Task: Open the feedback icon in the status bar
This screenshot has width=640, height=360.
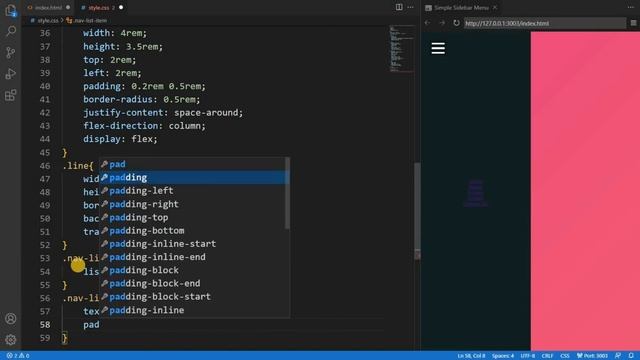Action: 618,356
